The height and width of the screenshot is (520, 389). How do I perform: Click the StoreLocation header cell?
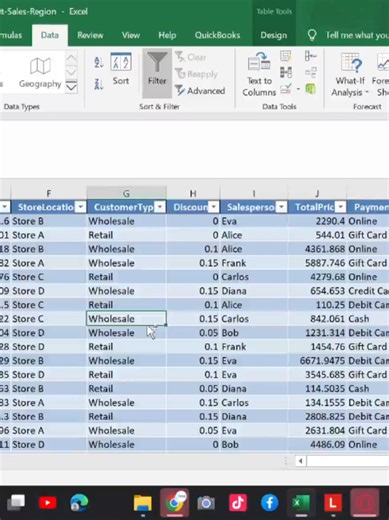[x=49, y=207]
